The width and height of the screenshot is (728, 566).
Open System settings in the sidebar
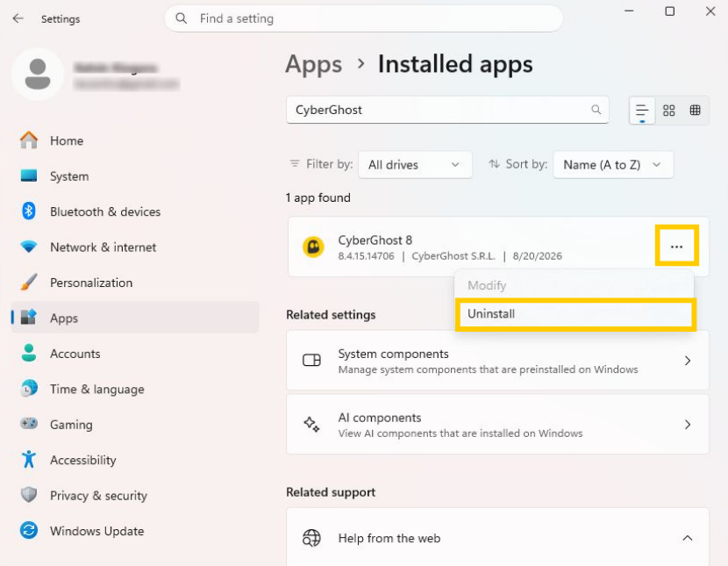tap(135, 176)
